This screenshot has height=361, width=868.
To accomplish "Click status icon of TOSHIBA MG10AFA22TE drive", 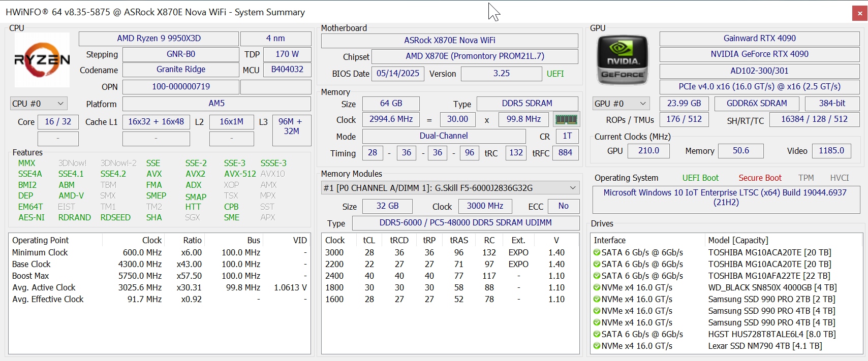I will 597,276.
